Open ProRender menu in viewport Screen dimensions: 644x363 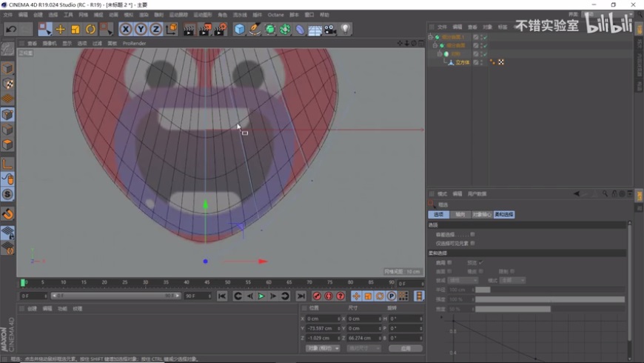click(x=134, y=43)
